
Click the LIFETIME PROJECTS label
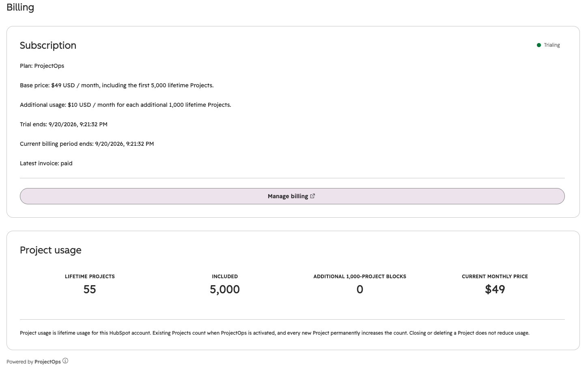pos(90,277)
